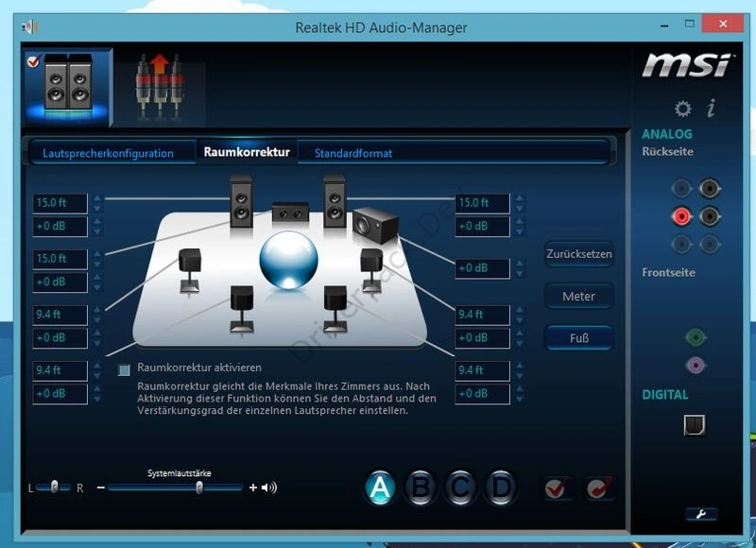Image resolution: width=756 pixels, height=548 pixels.
Task: Select preset D
Action: coord(501,488)
